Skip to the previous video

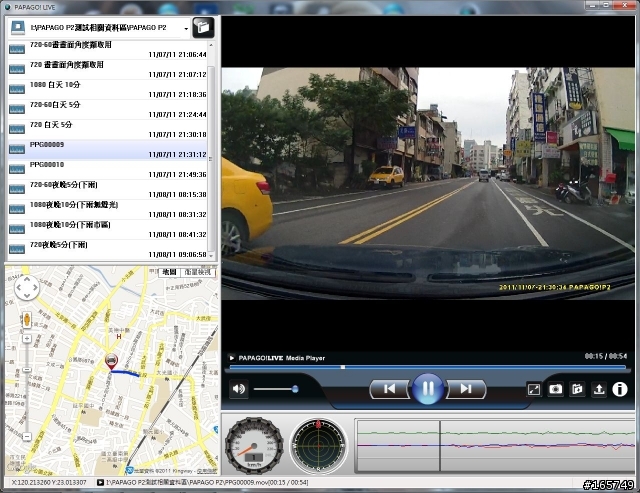389,389
